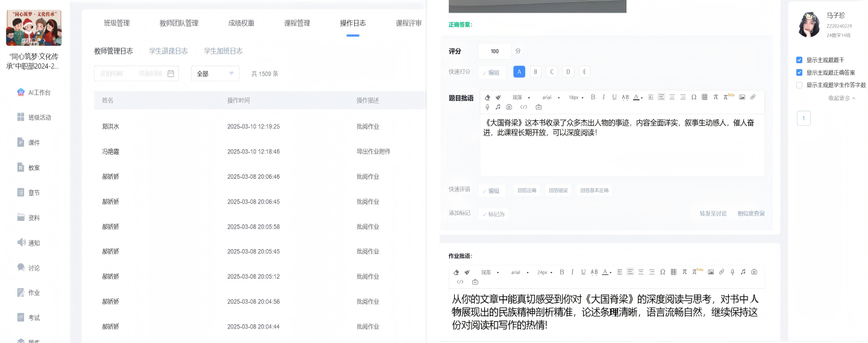This screenshot has height=343, width=868.
Task: Select 学生退课日志 sub-tab
Action: [168, 51]
